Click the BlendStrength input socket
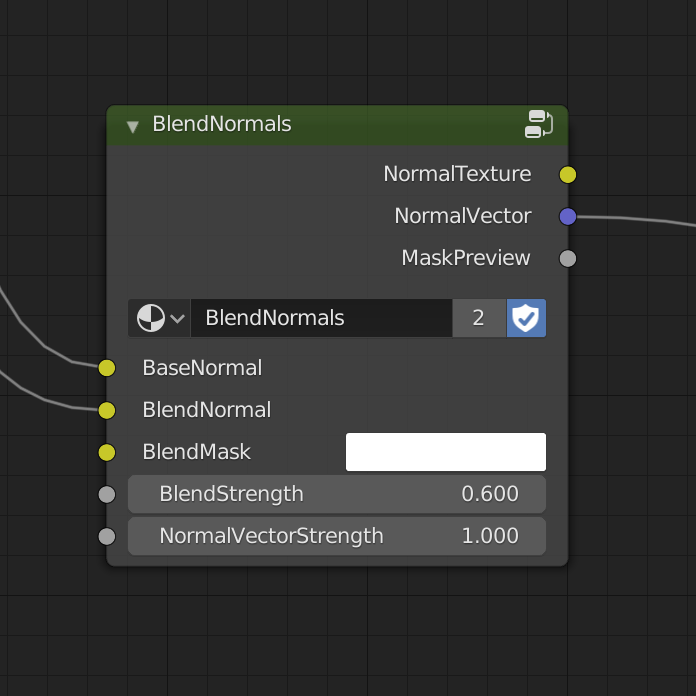This screenshot has width=696, height=696. [x=107, y=494]
